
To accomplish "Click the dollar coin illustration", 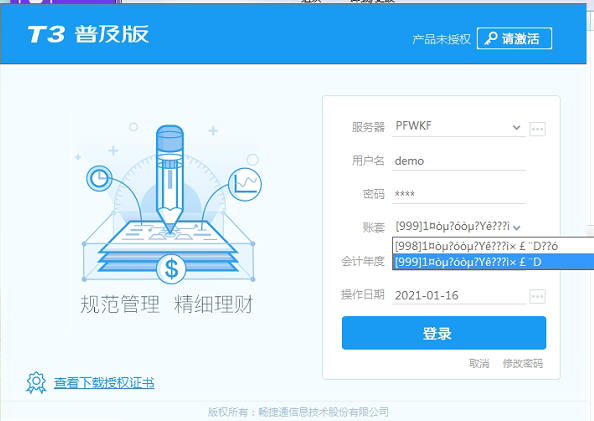I will [x=171, y=269].
